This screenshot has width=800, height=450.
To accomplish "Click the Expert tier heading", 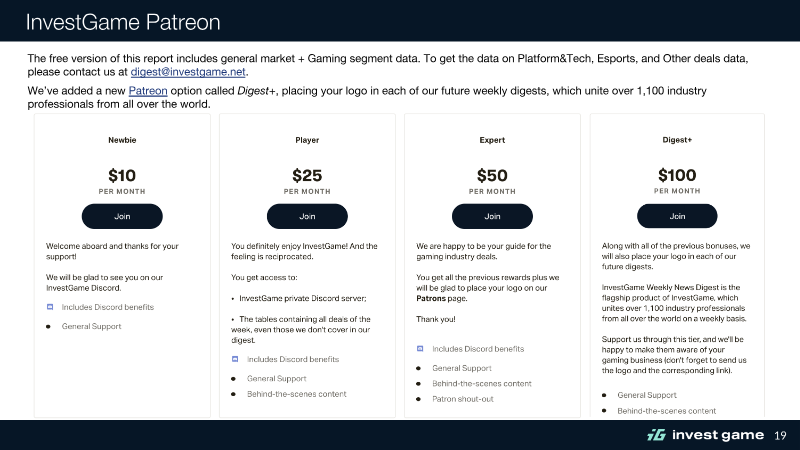I will (x=492, y=141).
